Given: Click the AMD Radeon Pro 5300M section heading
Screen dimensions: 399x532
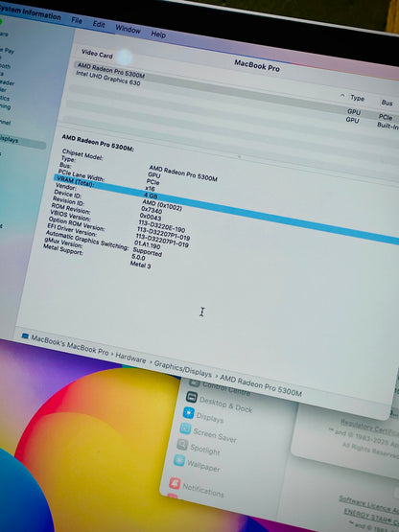Looking at the screenshot, I should (98, 143).
